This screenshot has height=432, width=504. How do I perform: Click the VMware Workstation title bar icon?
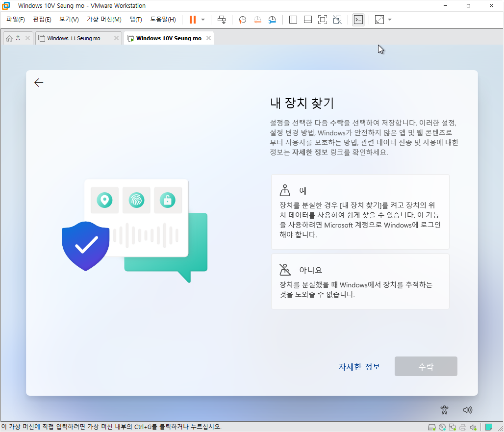click(6, 6)
